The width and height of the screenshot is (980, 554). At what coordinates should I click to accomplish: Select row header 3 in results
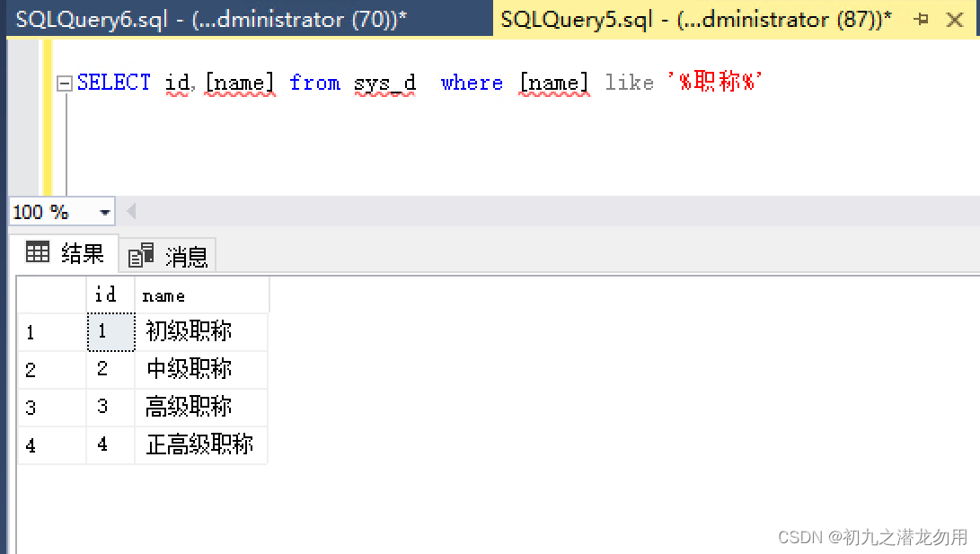[x=52, y=408]
